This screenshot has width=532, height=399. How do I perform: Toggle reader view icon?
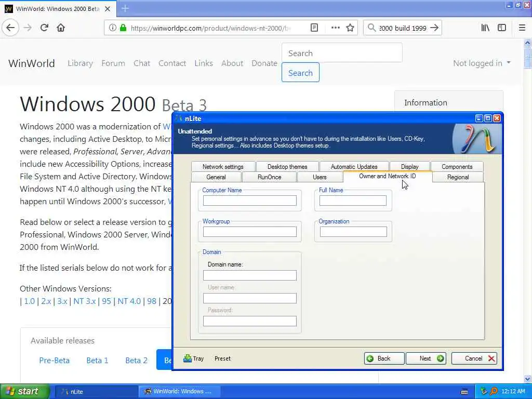(x=314, y=28)
